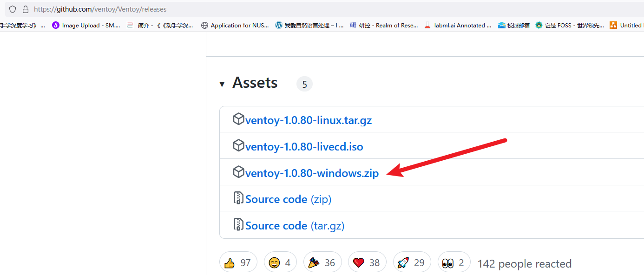Image resolution: width=644 pixels, height=275 pixels.
Task: Open the 简介 - 《动手学深 bookmark
Action: tap(160, 26)
